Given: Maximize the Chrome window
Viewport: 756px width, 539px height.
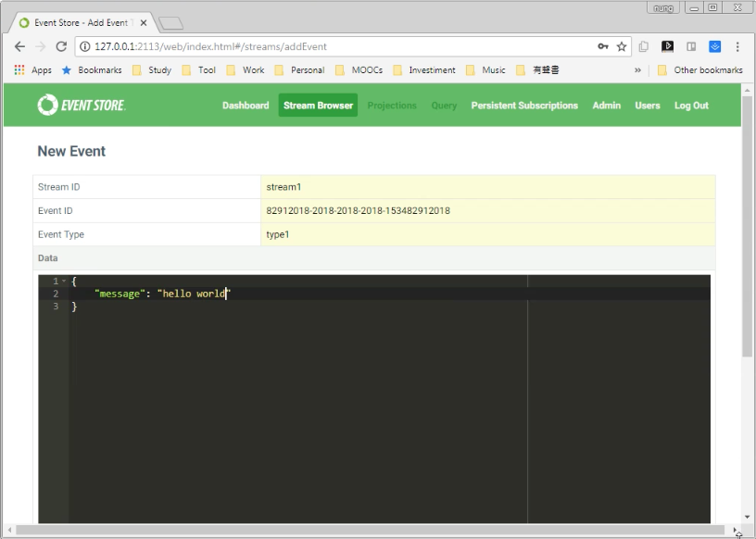Looking at the screenshot, I should (713, 7).
